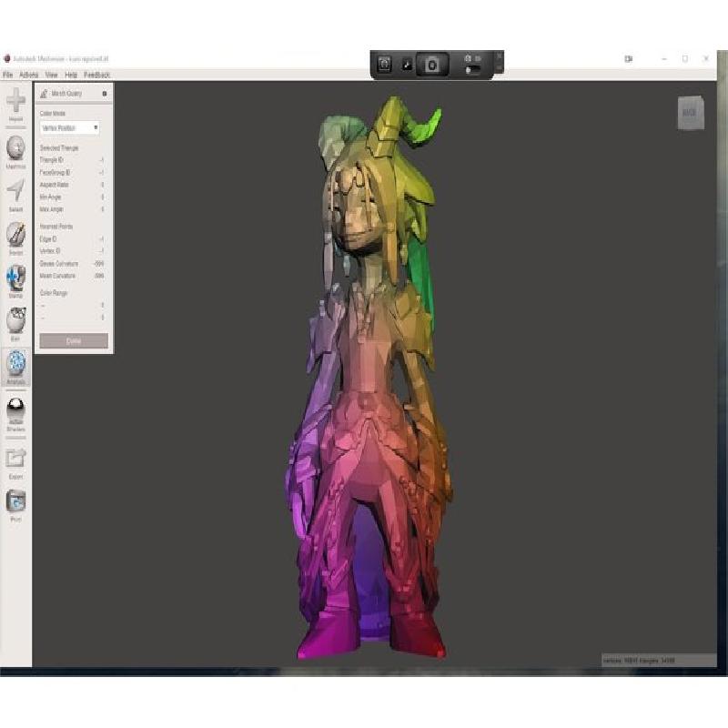Click the Mean Curvature label
728x728 pixels.
click(x=57, y=276)
